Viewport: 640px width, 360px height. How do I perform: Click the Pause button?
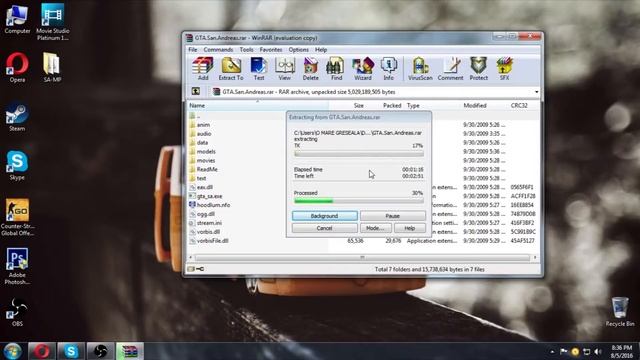(393, 216)
